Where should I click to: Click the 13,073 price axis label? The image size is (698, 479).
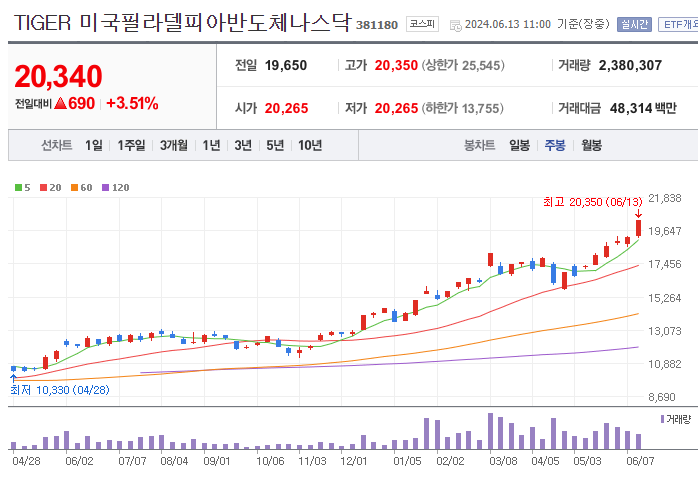click(x=665, y=331)
